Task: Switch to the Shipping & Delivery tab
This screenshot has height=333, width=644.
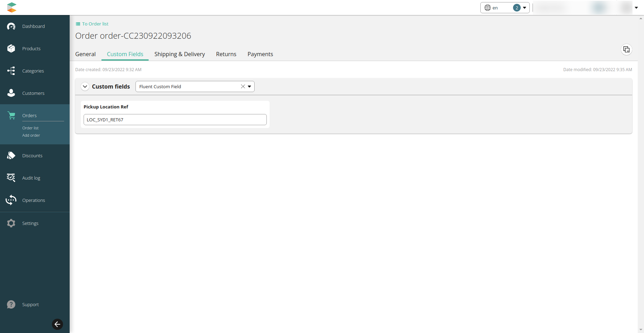Action: click(x=179, y=54)
